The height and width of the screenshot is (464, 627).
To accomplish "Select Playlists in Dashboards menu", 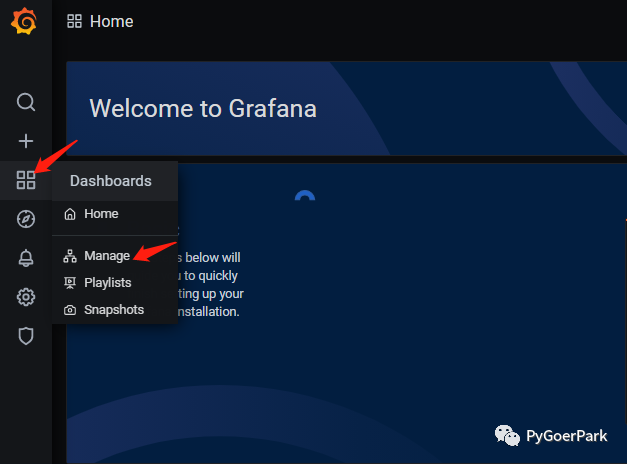I will click(x=115, y=283).
